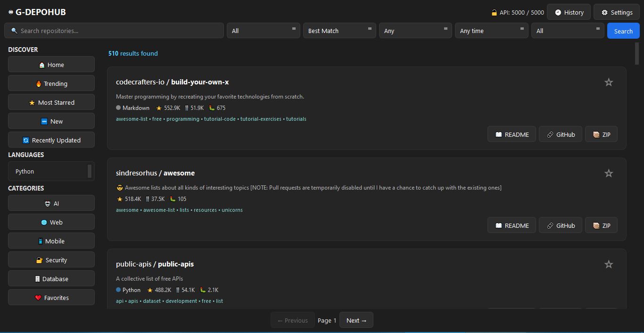This screenshot has height=333, width=644.
Task: Click the padlock icon for Security category
Action: pos(40,260)
